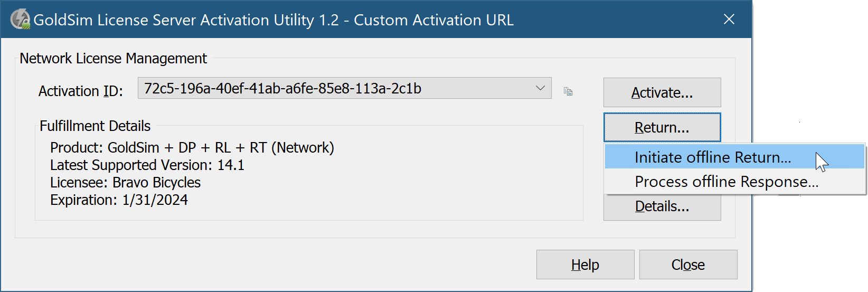Open Help for the activation utility
Image resolution: width=868 pixels, height=292 pixels.
[585, 265]
